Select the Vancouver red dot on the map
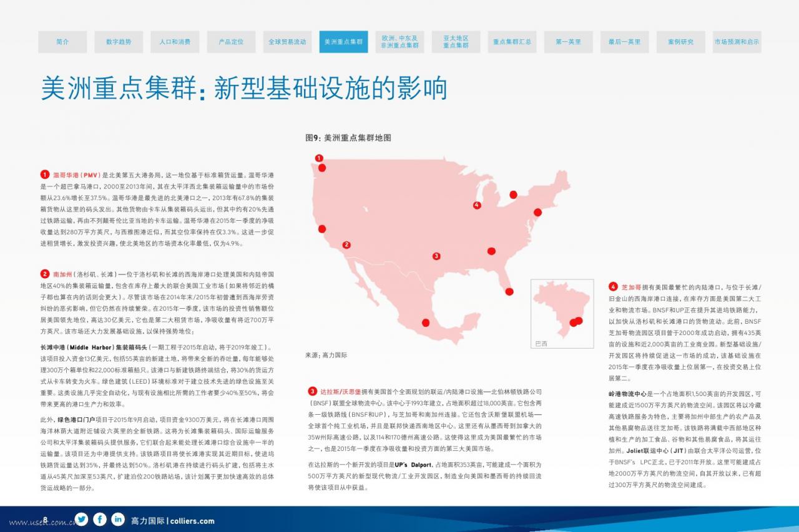Screen dimensions: 799x532 click(x=322, y=168)
